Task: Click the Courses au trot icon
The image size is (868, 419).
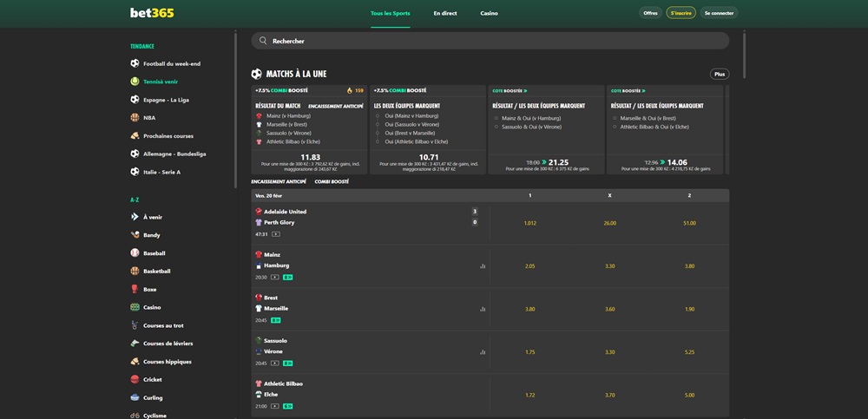Action: pyautogui.click(x=135, y=325)
